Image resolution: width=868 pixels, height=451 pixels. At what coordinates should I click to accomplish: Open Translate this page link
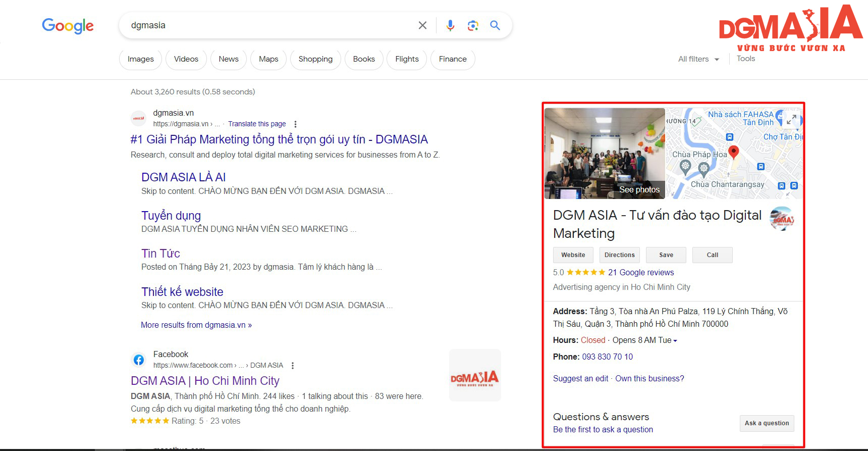click(257, 124)
